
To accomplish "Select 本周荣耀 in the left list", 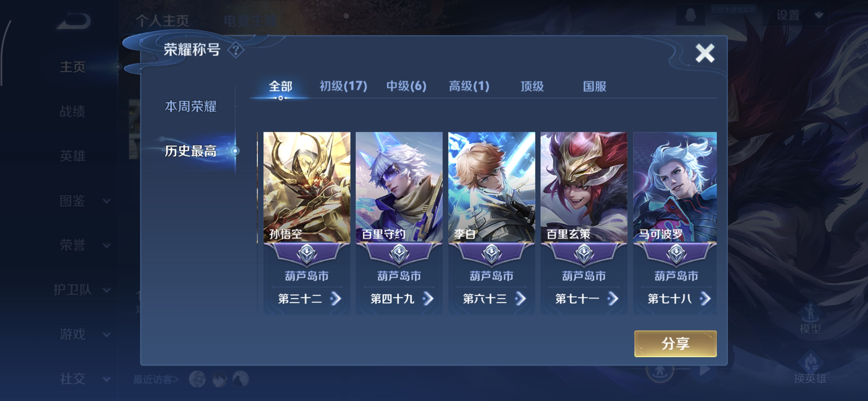I will tap(191, 107).
